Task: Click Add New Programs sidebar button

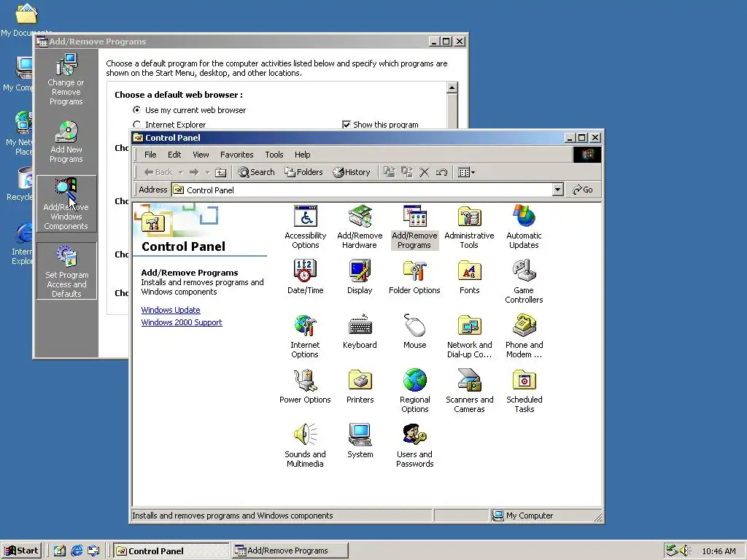Action: [x=66, y=142]
